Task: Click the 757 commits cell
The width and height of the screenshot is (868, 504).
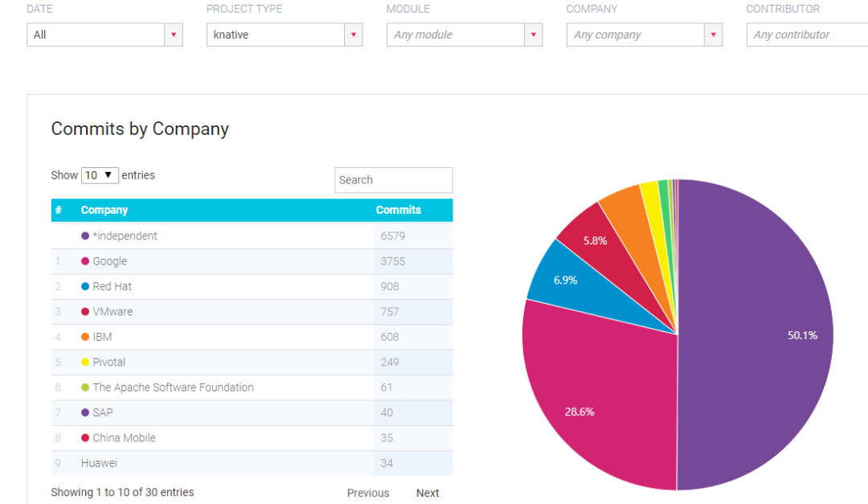Action: tap(413, 312)
